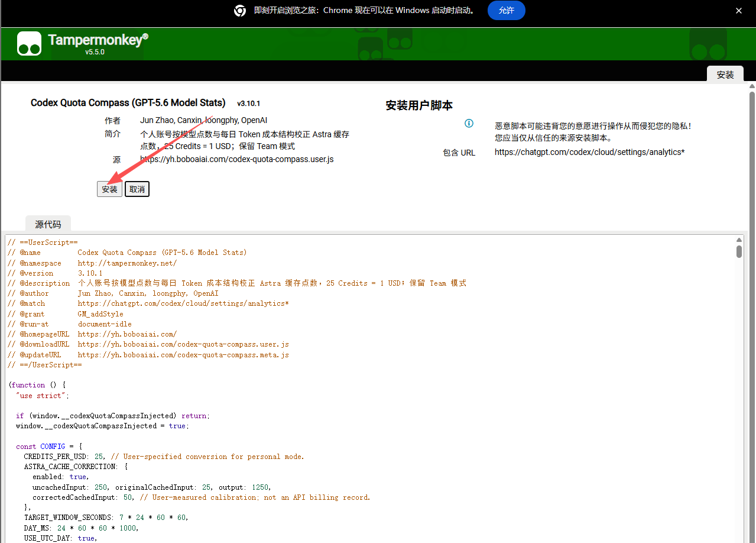
Task: Click the Tampermonkey v5.5.0 version text
Action: pyautogui.click(x=95, y=52)
